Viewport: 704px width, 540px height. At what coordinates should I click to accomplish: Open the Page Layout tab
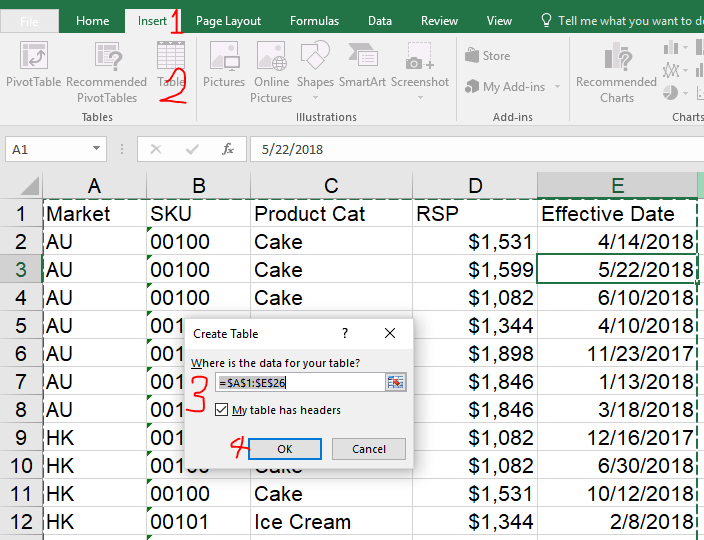click(228, 21)
